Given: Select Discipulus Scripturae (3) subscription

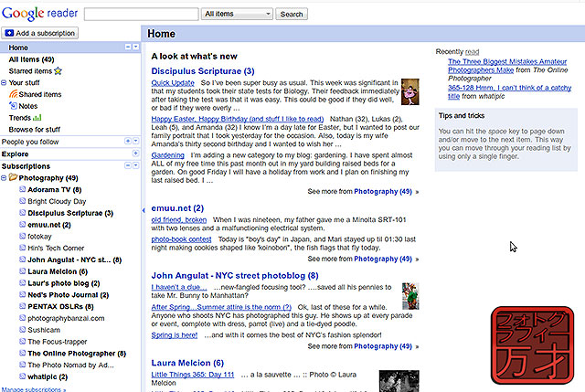Looking at the screenshot, I should coord(70,213).
